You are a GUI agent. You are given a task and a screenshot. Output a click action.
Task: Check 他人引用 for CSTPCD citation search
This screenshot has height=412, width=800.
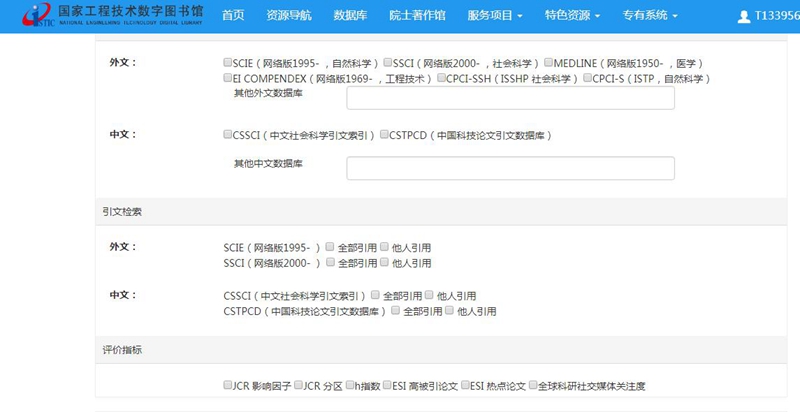tap(449, 311)
